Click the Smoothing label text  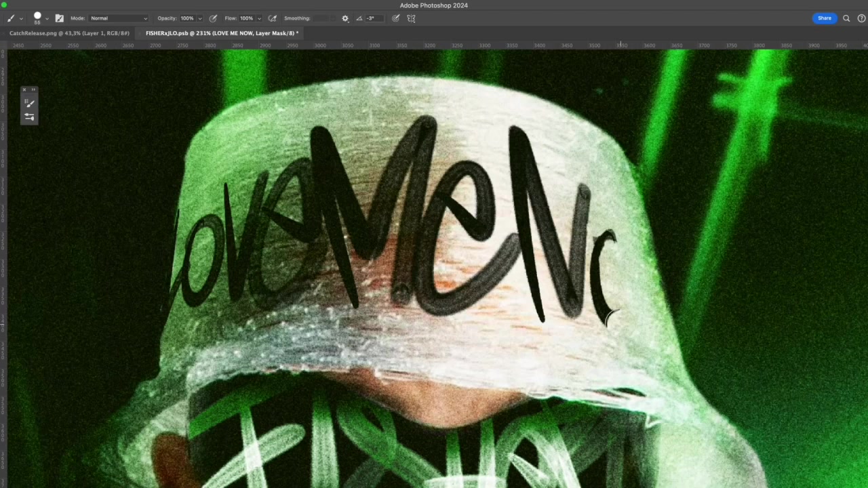click(297, 18)
